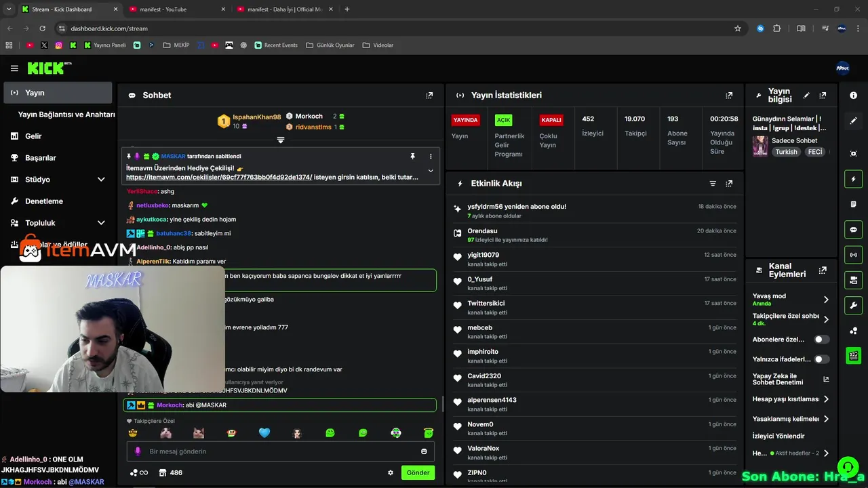
Task: Click the pin icon on the pinned message
Action: coord(412,156)
